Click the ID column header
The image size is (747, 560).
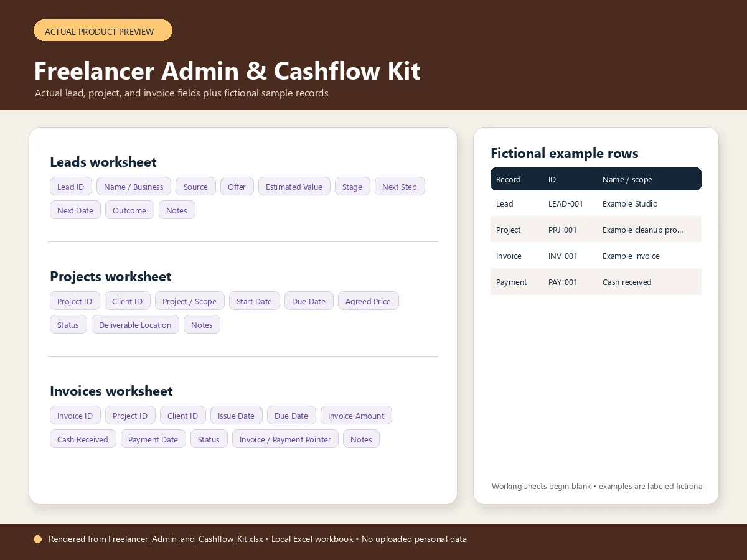tap(552, 179)
